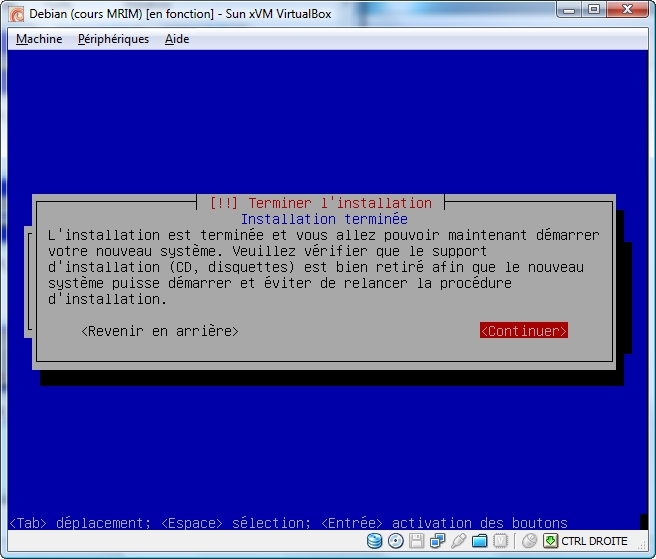Click the '[!!] Terminer l'installation' dialog title
Viewport: 656px width, 559px height.
tap(320, 203)
